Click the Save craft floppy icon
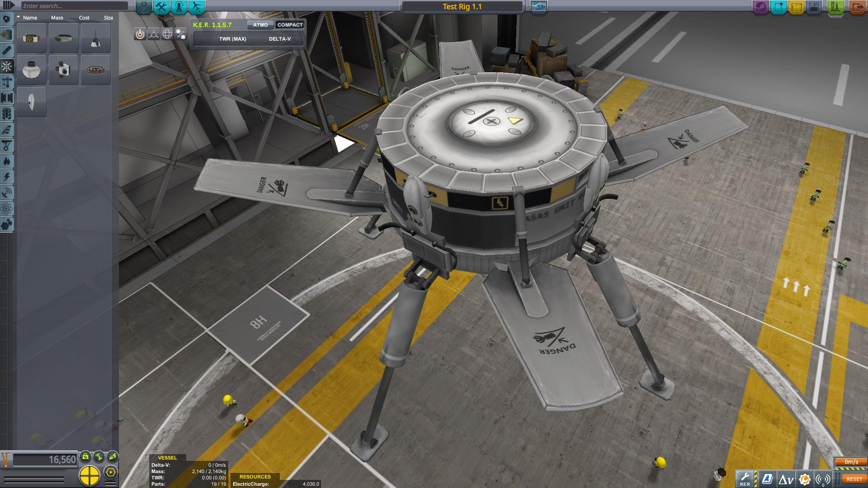Image resolution: width=868 pixels, height=488 pixels. click(814, 7)
